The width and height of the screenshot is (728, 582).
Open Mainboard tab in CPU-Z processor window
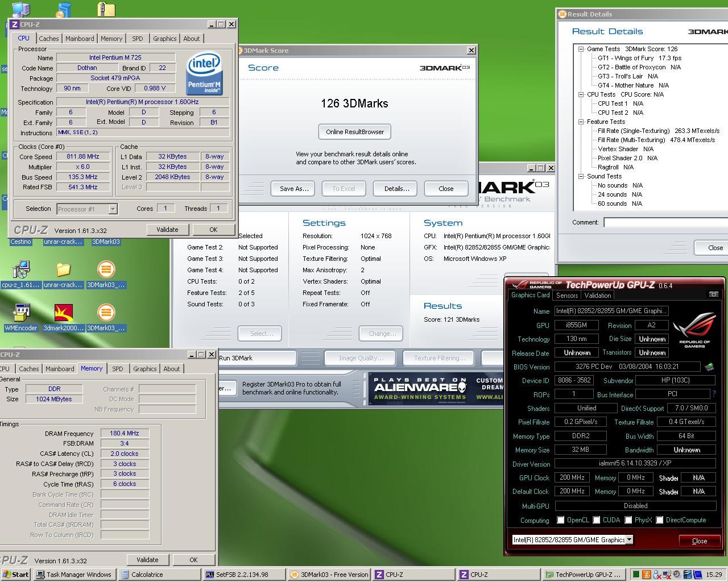point(80,39)
